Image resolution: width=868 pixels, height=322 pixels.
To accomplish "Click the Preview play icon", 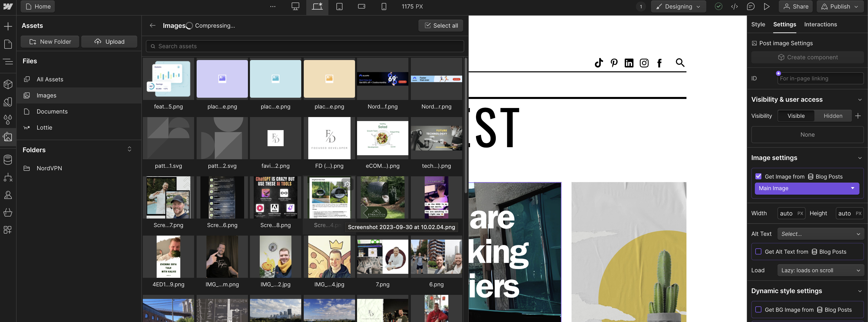I will click(x=767, y=6).
